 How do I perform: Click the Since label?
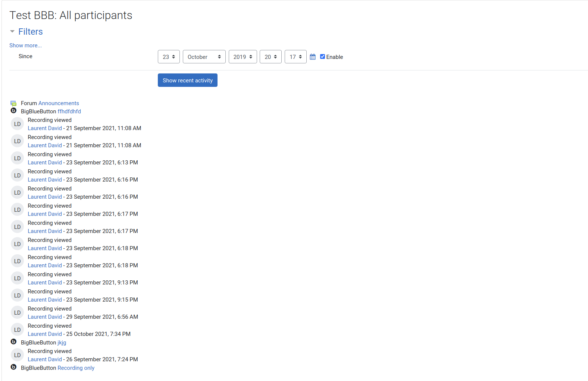coord(25,56)
